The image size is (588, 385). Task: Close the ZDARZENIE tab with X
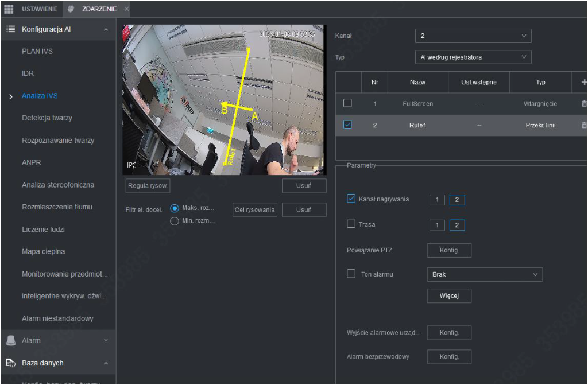(x=126, y=9)
